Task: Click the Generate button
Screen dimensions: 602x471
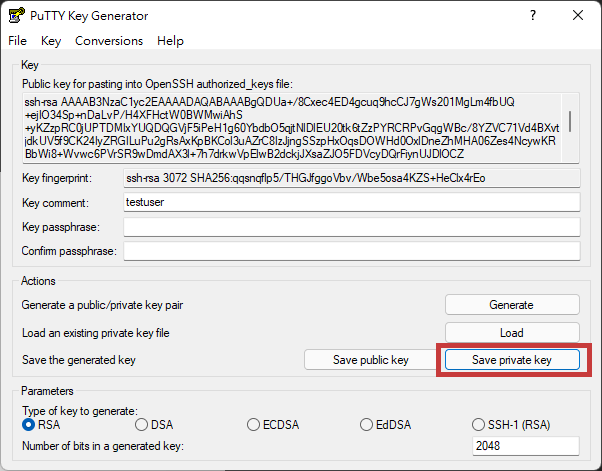Action: (x=511, y=305)
